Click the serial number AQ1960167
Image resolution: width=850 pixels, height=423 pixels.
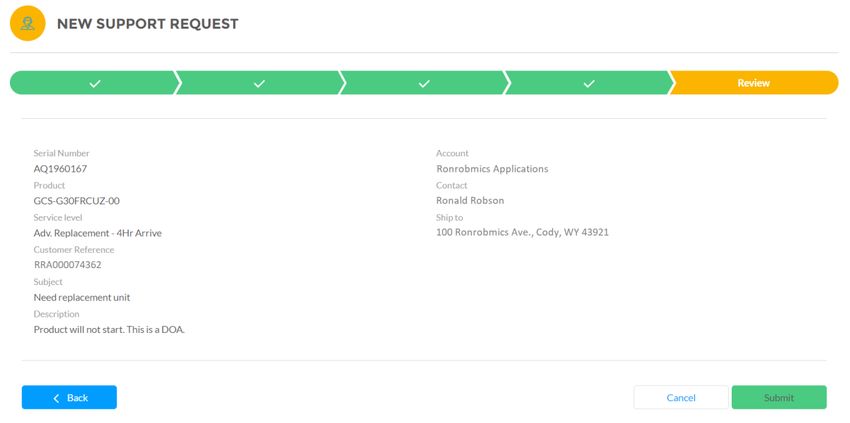pos(60,169)
